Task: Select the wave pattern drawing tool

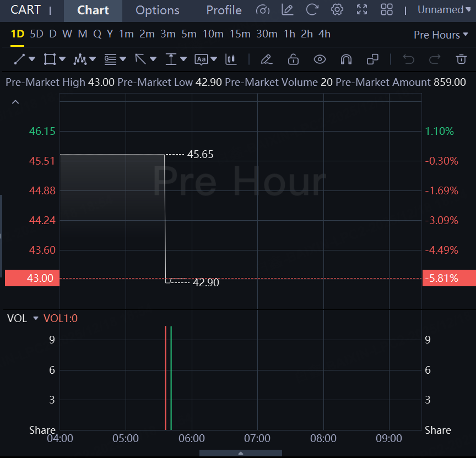Action: (80, 59)
